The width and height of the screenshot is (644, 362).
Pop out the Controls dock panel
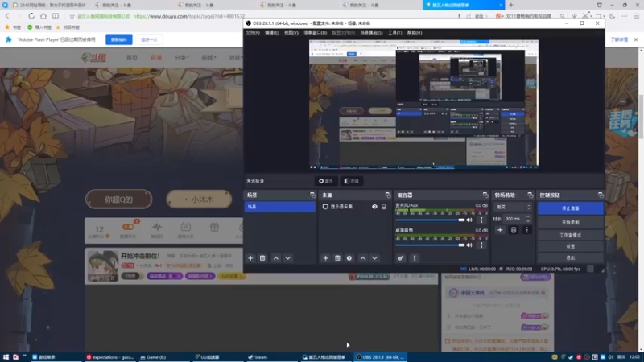[x=601, y=195]
